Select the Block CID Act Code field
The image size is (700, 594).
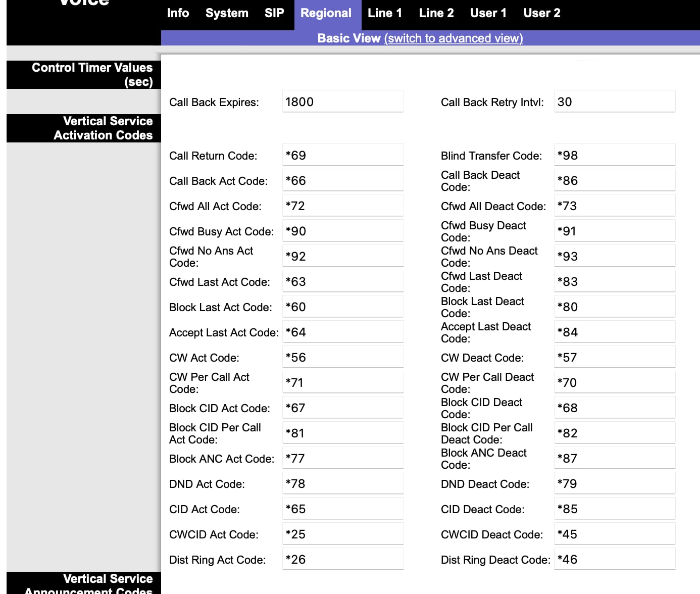[343, 408]
